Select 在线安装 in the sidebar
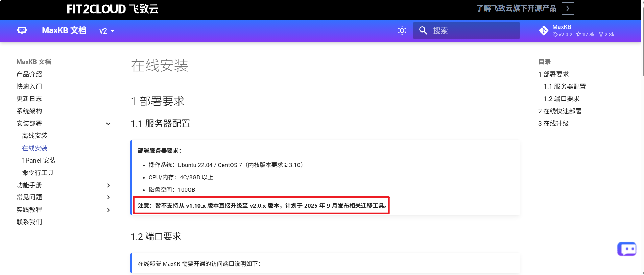This screenshot has width=644, height=275. coord(34,148)
